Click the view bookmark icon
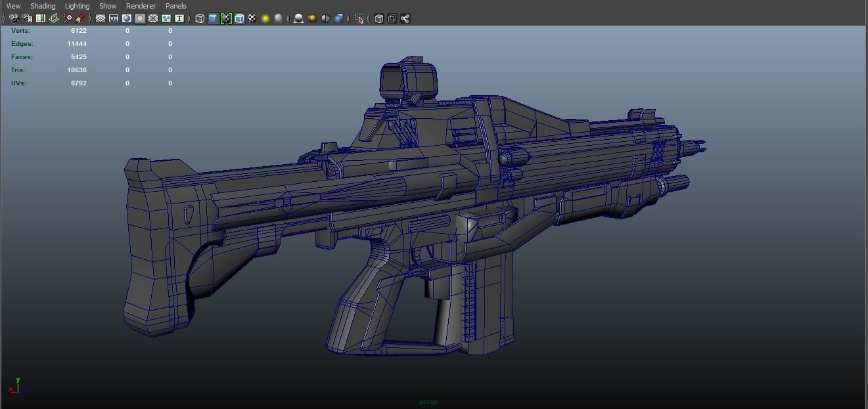Image resolution: width=868 pixels, height=409 pixels. tap(40, 18)
